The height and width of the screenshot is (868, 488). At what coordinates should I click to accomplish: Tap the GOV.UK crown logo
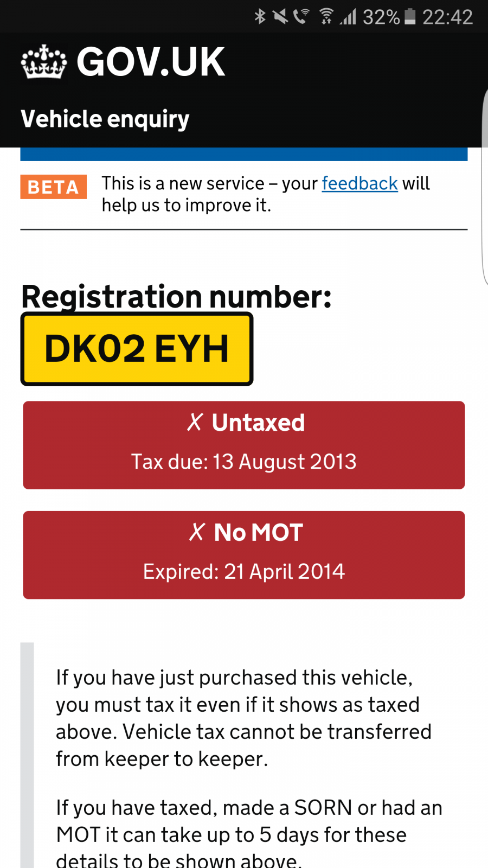coord(44,62)
